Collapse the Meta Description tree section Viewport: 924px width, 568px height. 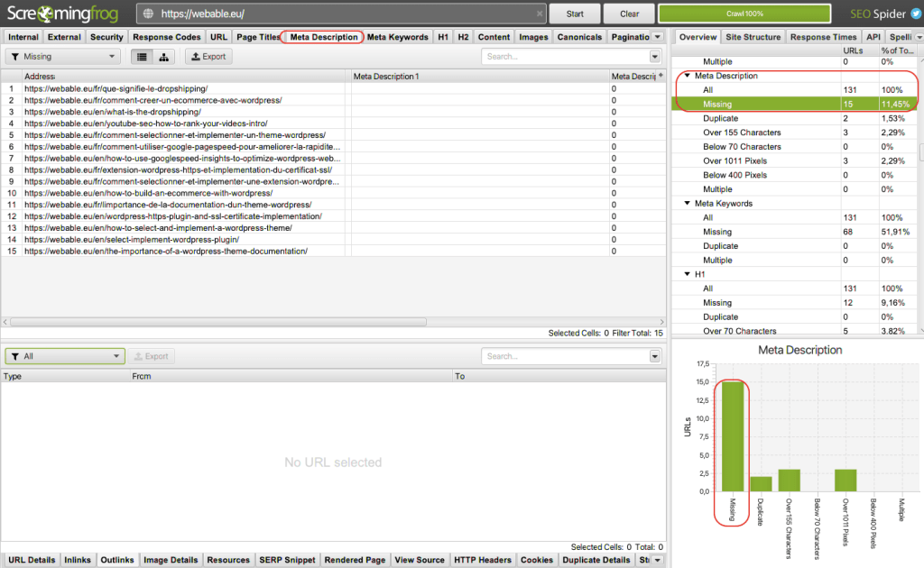[687, 76]
